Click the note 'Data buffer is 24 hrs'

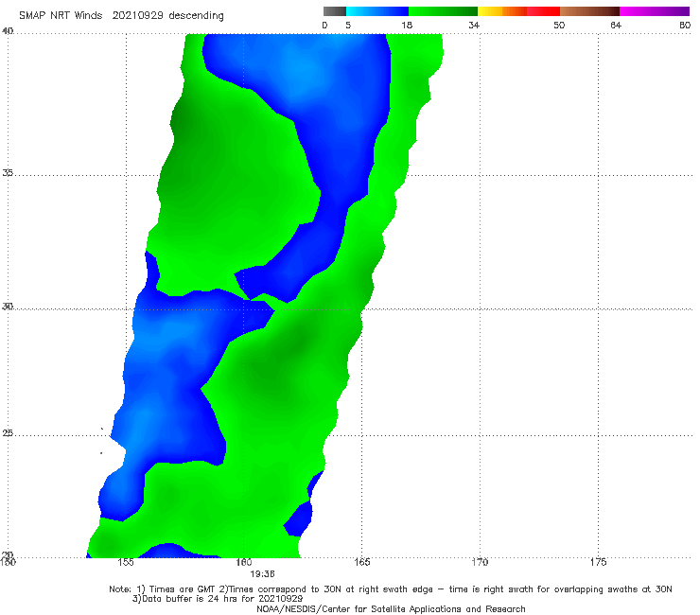point(191,599)
